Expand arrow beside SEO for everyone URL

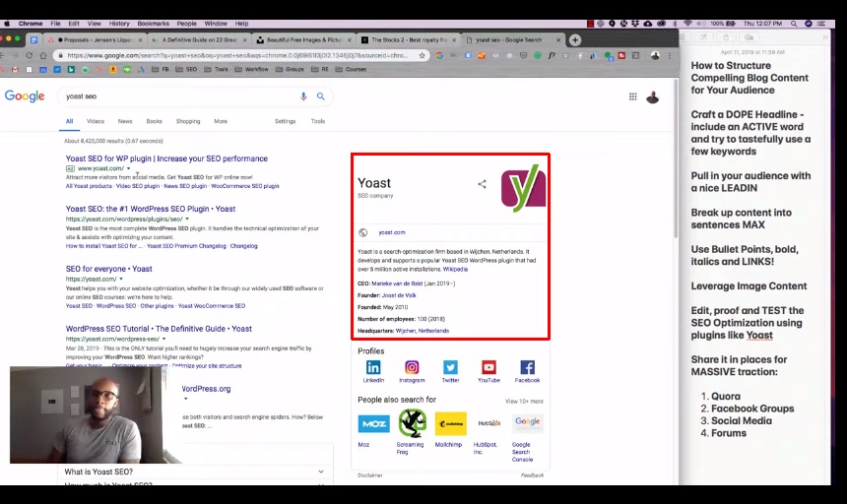pos(121,279)
